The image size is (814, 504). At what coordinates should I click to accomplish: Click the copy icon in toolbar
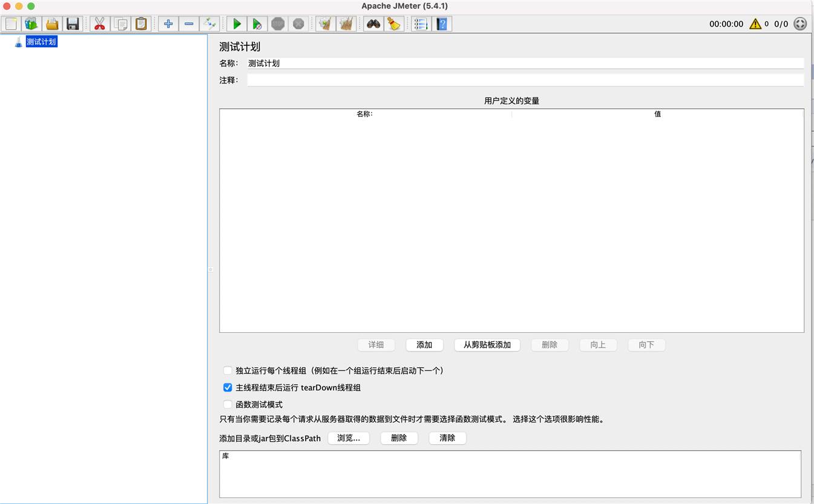120,24
